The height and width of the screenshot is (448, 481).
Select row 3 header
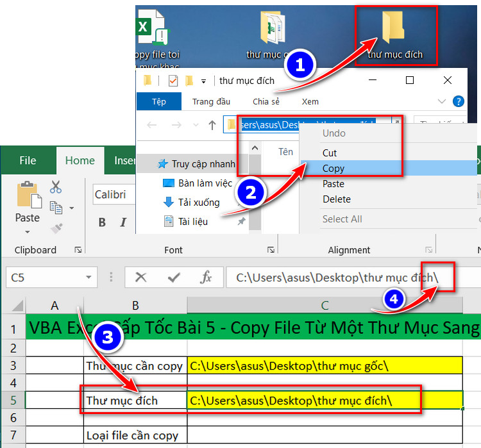[x=13, y=365]
